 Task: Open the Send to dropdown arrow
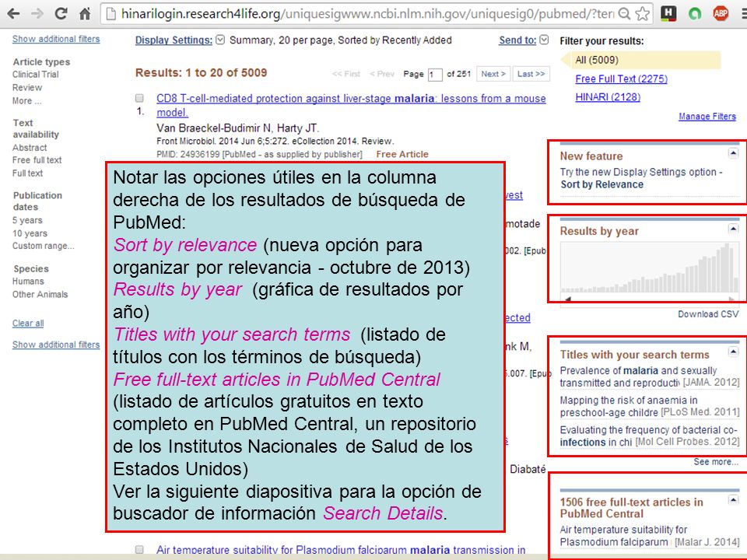[x=544, y=40]
